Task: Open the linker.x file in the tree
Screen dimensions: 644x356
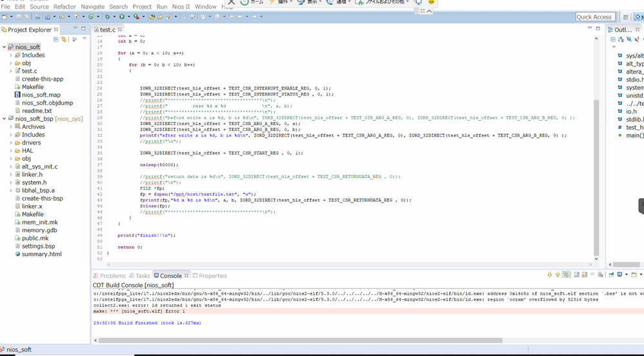Action: click(x=32, y=206)
